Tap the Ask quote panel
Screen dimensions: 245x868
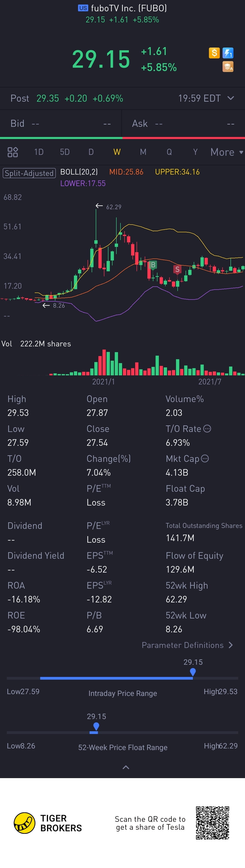coord(183,124)
